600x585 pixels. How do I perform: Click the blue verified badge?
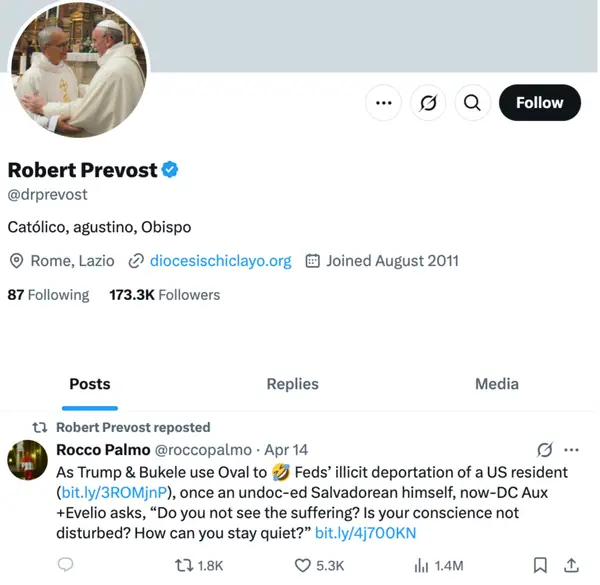click(x=170, y=170)
